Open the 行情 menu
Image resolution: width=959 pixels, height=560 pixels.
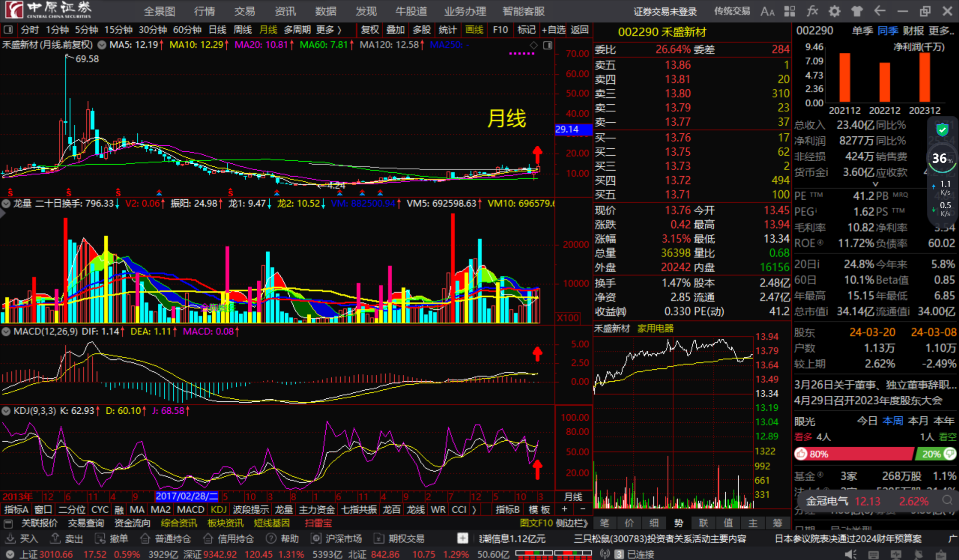[204, 11]
